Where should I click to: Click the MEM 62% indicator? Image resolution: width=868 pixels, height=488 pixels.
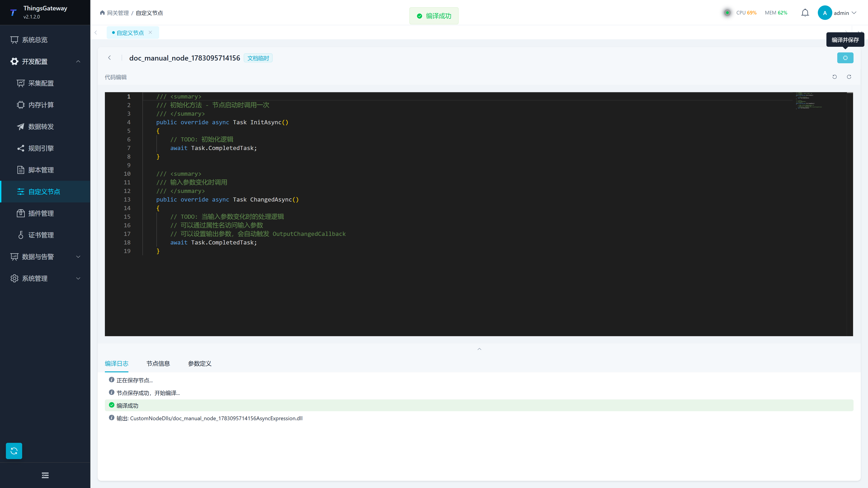click(776, 13)
